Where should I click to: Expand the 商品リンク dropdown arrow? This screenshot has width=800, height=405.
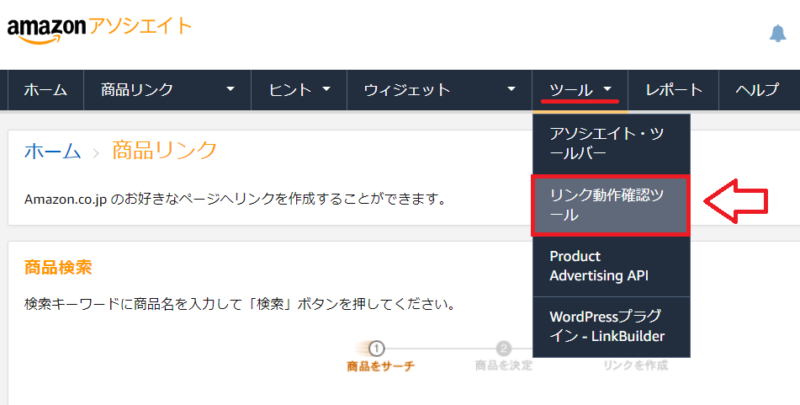tap(230, 89)
